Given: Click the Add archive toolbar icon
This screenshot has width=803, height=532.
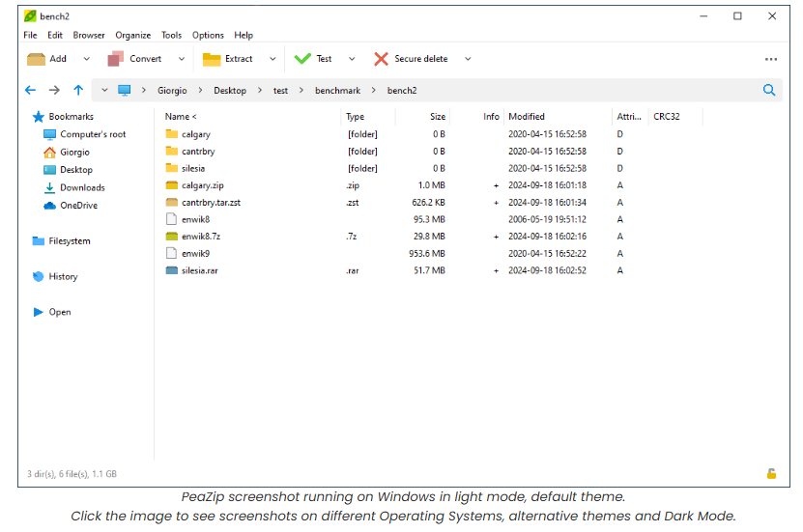Looking at the screenshot, I should click(36, 59).
